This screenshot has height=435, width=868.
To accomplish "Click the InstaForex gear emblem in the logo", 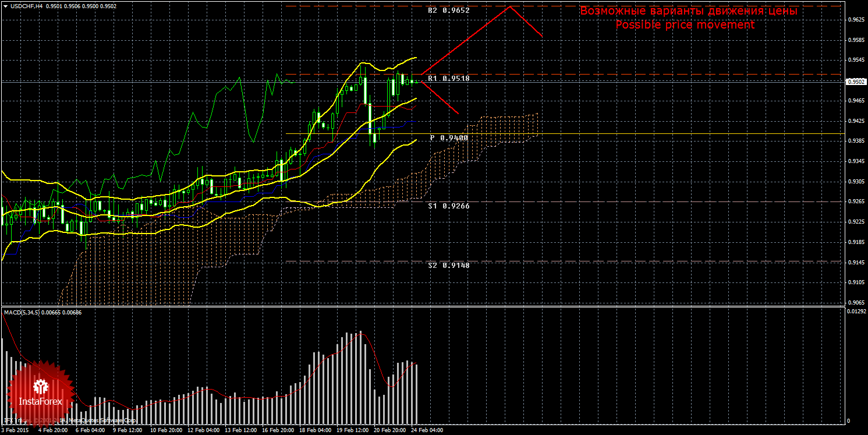I will [x=40, y=386].
